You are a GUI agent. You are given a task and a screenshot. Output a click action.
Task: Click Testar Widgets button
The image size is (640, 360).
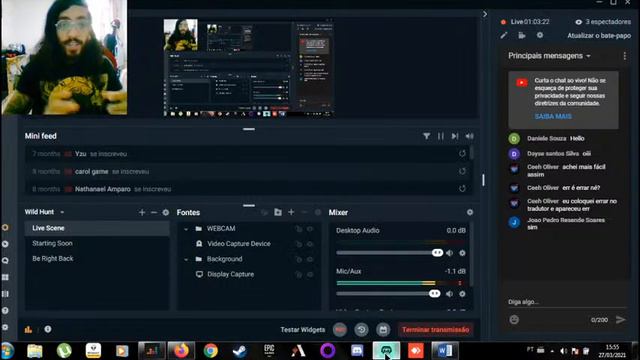[303, 330]
